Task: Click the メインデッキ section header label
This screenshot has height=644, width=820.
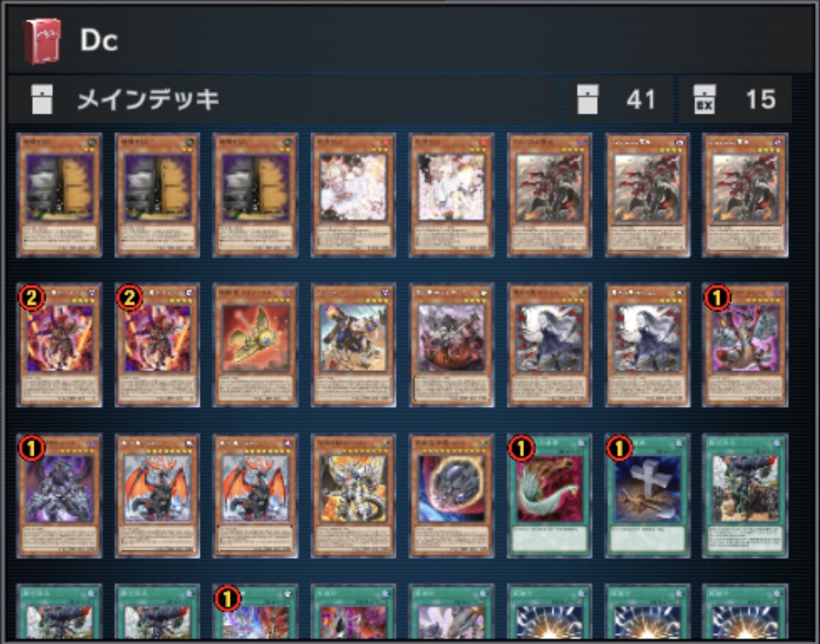Action: tap(148, 99)
